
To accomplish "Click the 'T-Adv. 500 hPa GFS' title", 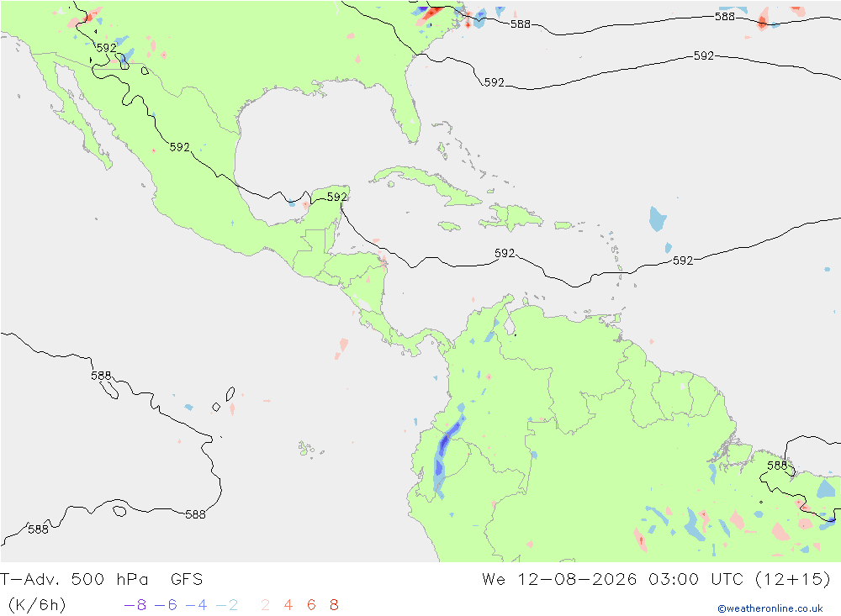I will (x=102, y=580).
